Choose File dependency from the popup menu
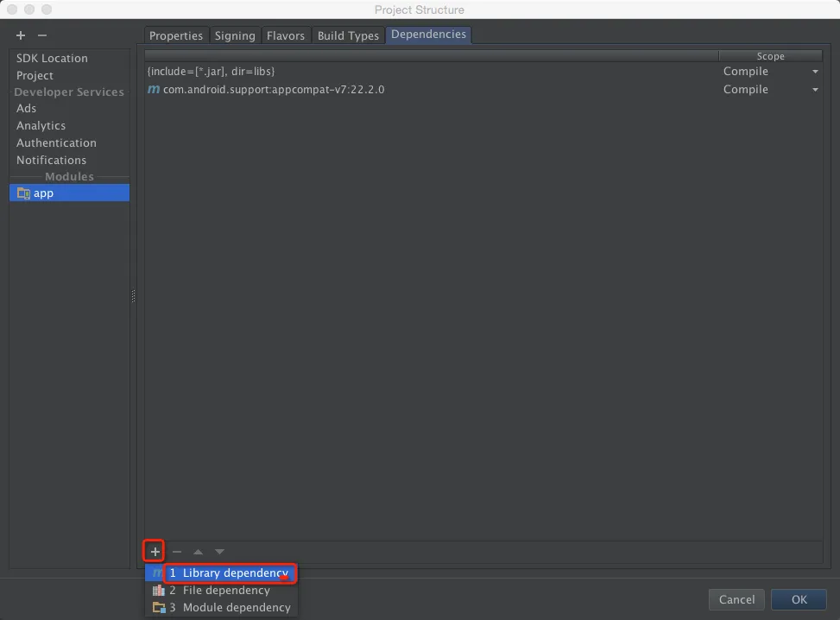 221,590
